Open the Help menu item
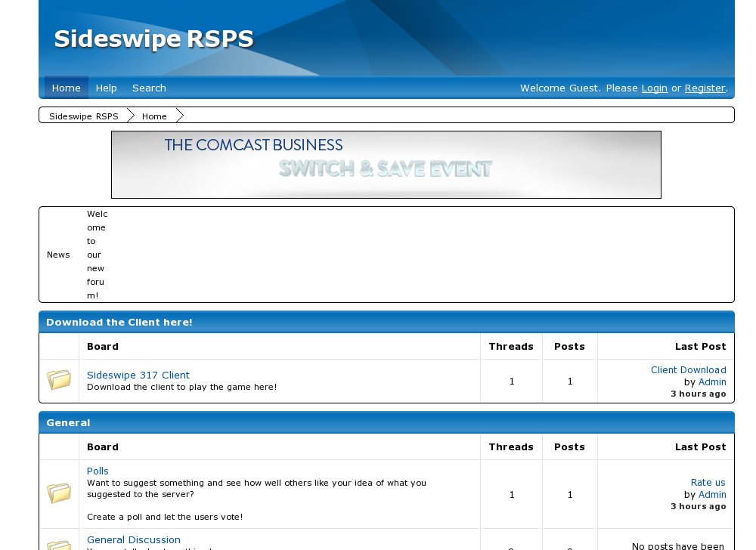This screenshot has width=756, height=550. [106, 88]
